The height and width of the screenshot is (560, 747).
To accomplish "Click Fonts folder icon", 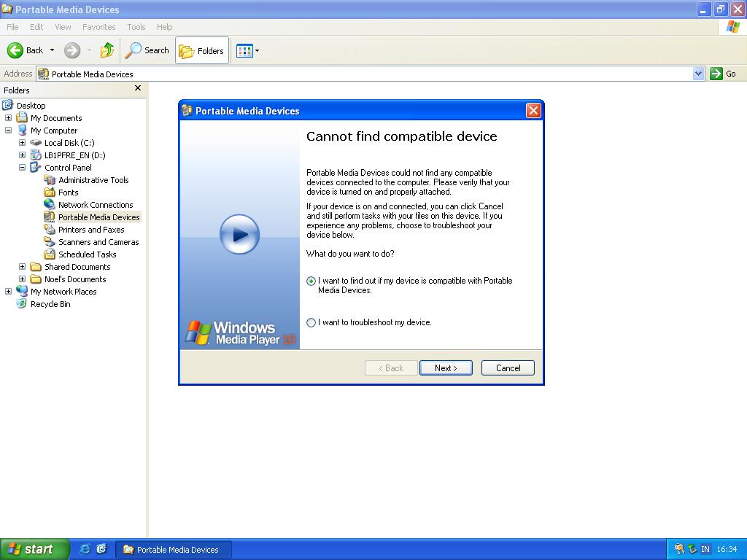I will [x=50, y=192].
